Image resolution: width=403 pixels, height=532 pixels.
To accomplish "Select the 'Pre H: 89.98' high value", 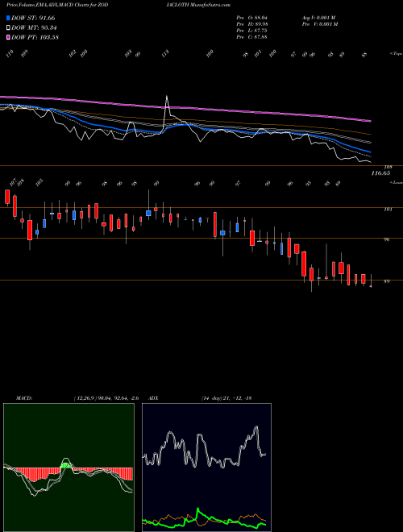I will click(x=252, y=24).
